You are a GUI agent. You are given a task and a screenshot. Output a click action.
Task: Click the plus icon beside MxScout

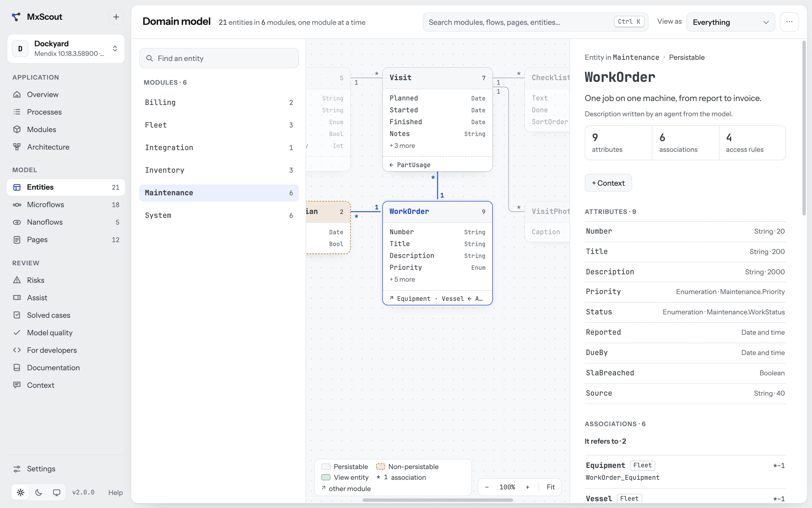click(x=116, y=17)
